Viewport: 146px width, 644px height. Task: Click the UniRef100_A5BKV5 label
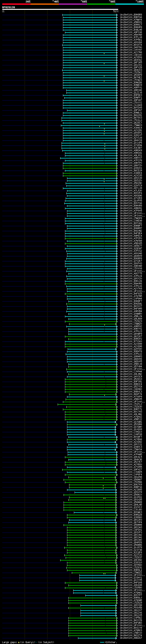coord(131,399)
